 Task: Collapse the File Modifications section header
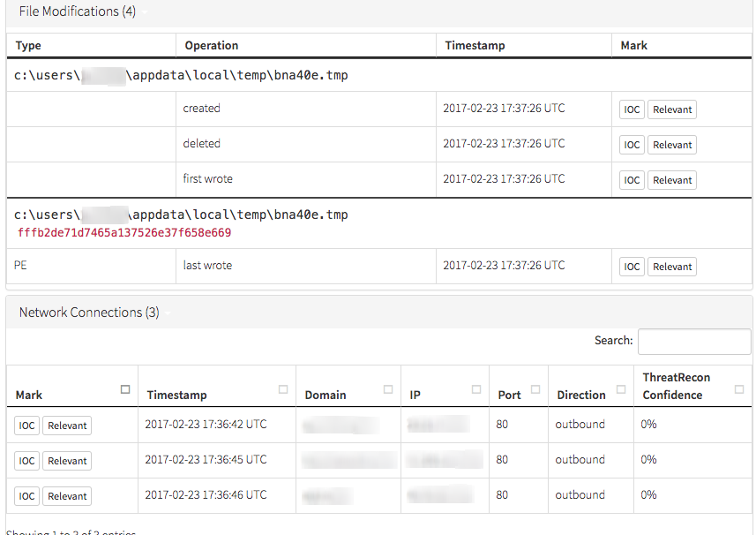(78, 11)
